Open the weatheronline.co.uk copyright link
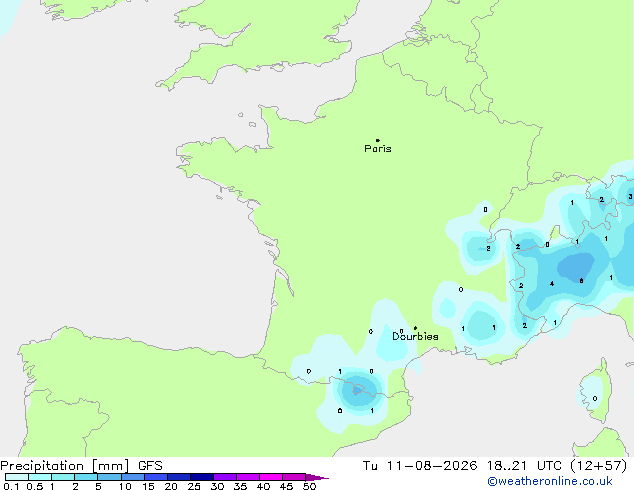Screen dimensions: 634x490 coord(550,481)
